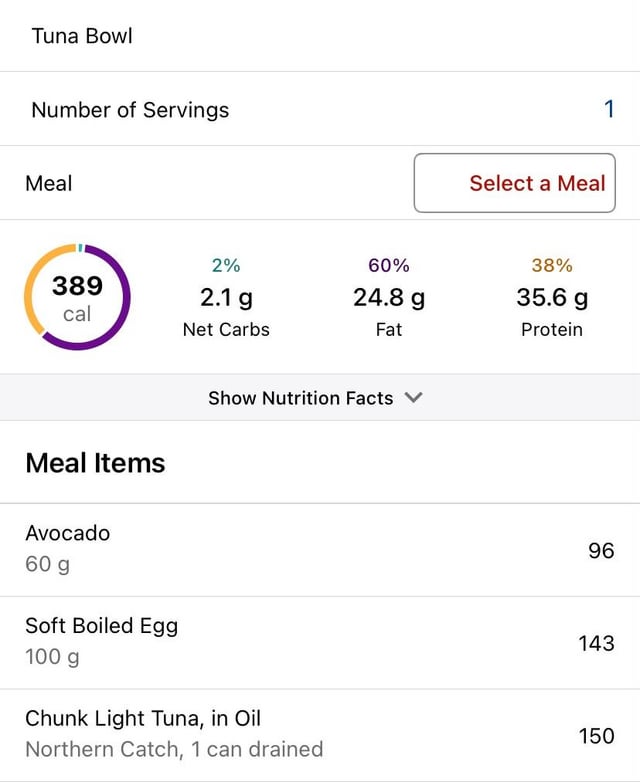Tap the Number of Servings value
640x782 pixels.
609,109
